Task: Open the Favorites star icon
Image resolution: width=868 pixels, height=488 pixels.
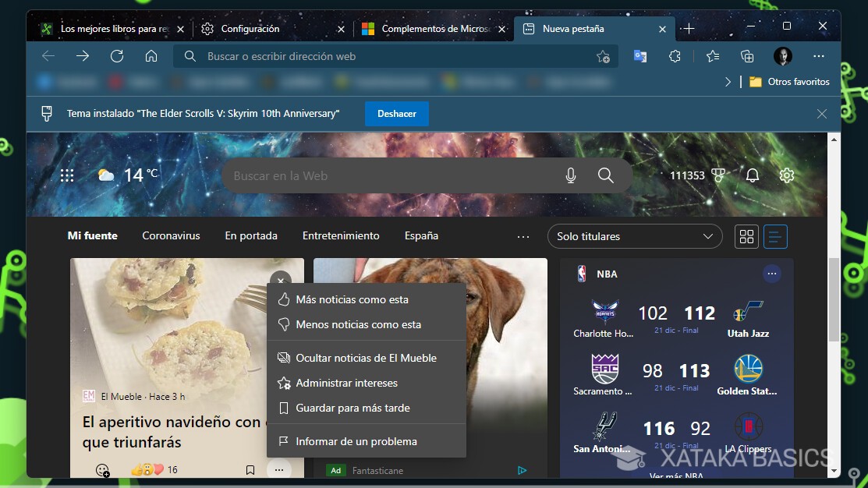Action: pos(712,55)
